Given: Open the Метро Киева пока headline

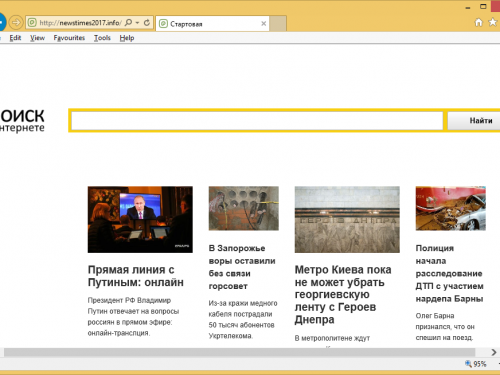Looking at the screenshot, I should (343, 294).
